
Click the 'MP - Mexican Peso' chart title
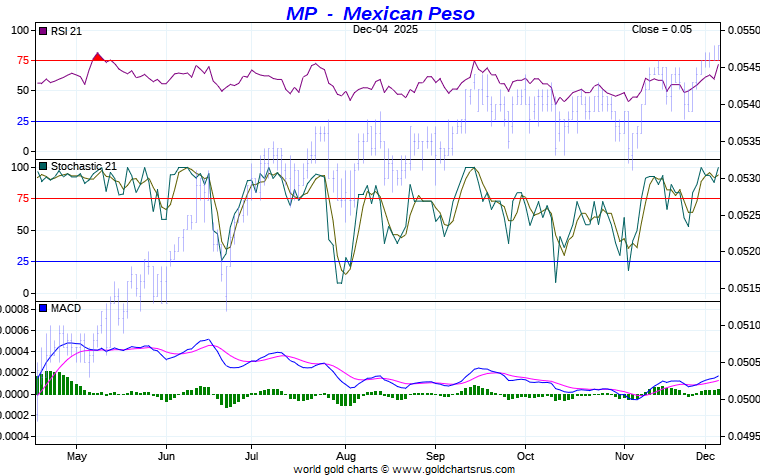(380, 13)
